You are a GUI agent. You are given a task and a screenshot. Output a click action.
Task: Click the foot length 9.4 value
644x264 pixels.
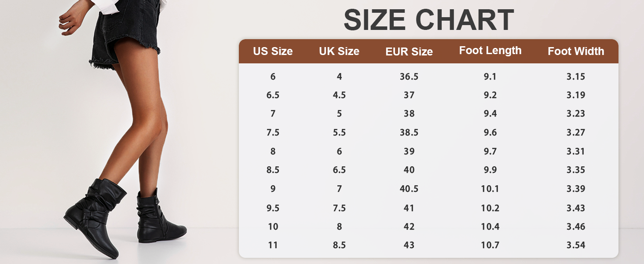[490, 114]
